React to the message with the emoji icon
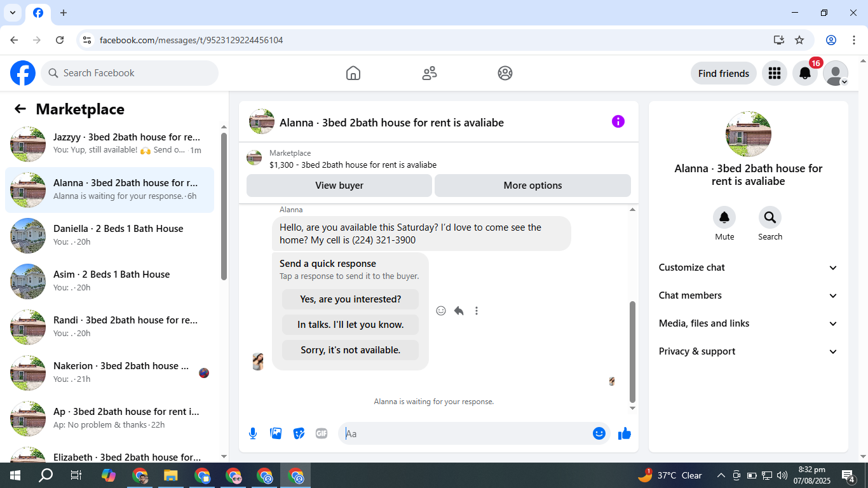 coord(441,311)
